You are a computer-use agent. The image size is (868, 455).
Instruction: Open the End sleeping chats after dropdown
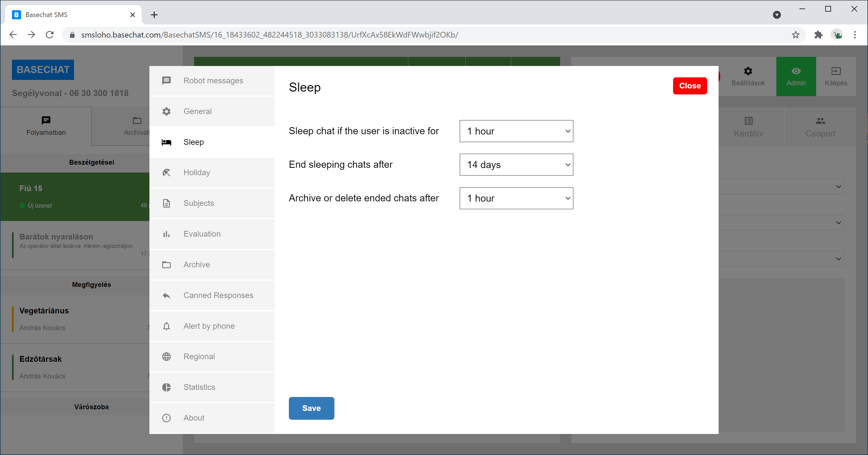516,165
